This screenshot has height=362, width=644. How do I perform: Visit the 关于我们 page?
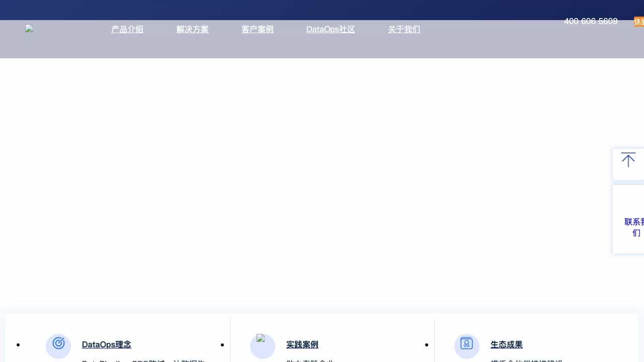tap(404, 29)
